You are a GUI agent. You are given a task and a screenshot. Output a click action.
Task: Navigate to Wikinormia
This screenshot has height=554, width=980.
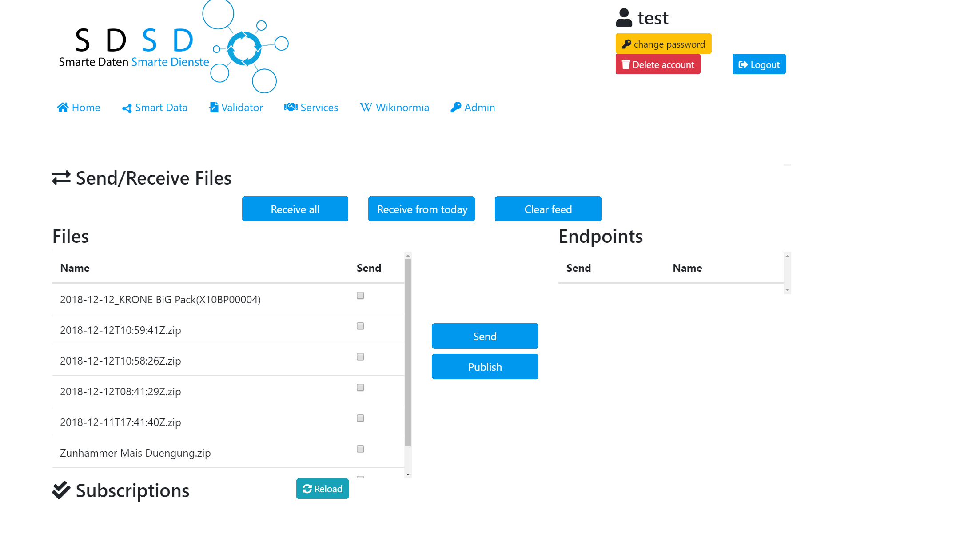pos(394,108)
